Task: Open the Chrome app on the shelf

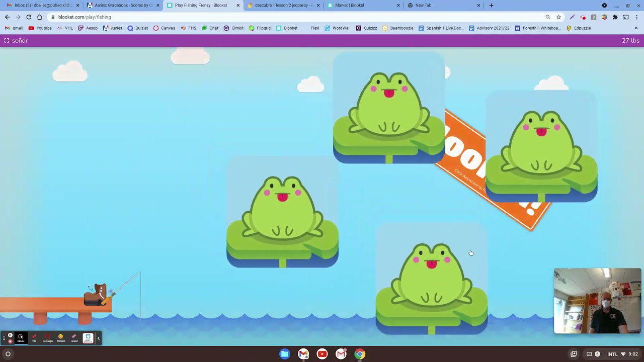Action: [x=360, y=354]
